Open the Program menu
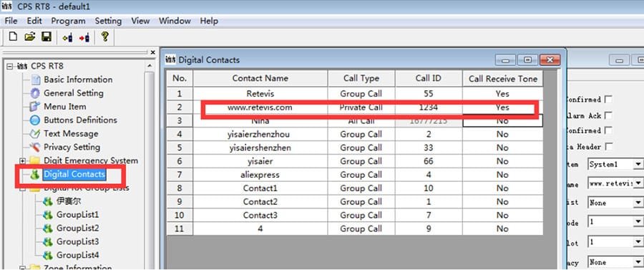This screenshot has height=270, width=644. (x=68, y=21)
